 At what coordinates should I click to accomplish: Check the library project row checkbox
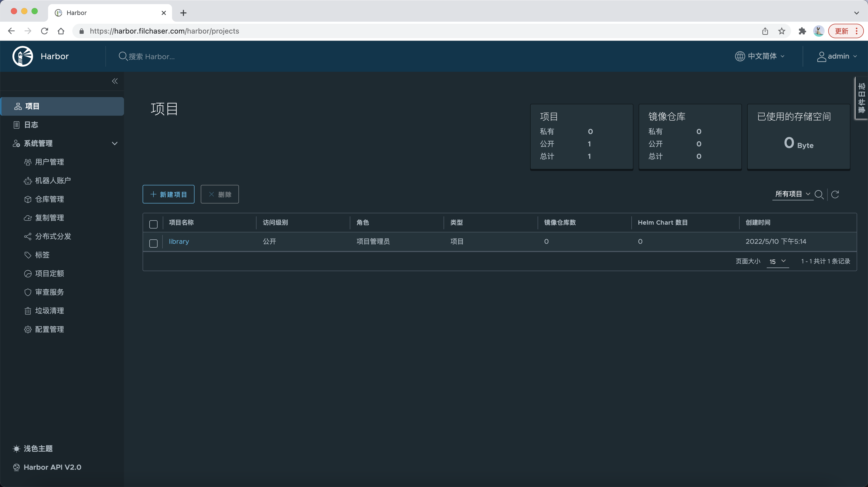click(x=153, y=243)
